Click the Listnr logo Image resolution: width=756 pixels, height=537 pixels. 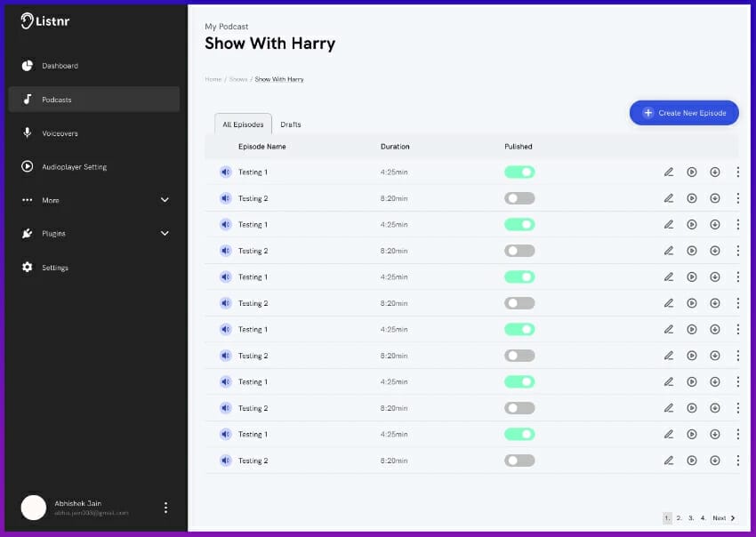45,21
